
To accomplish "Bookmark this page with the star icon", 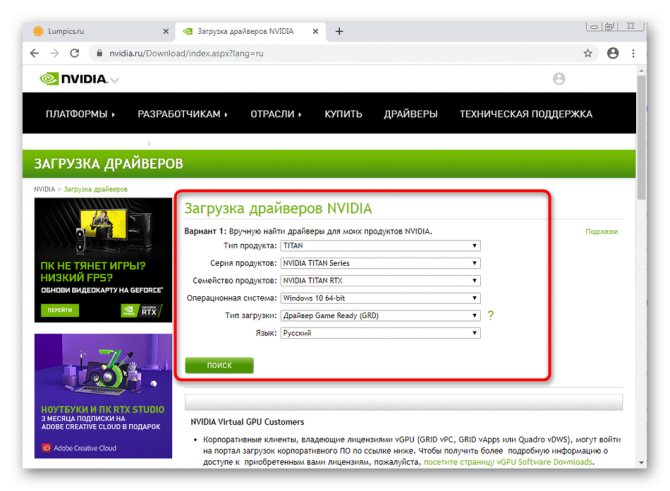I will click(x=588, y=53).
